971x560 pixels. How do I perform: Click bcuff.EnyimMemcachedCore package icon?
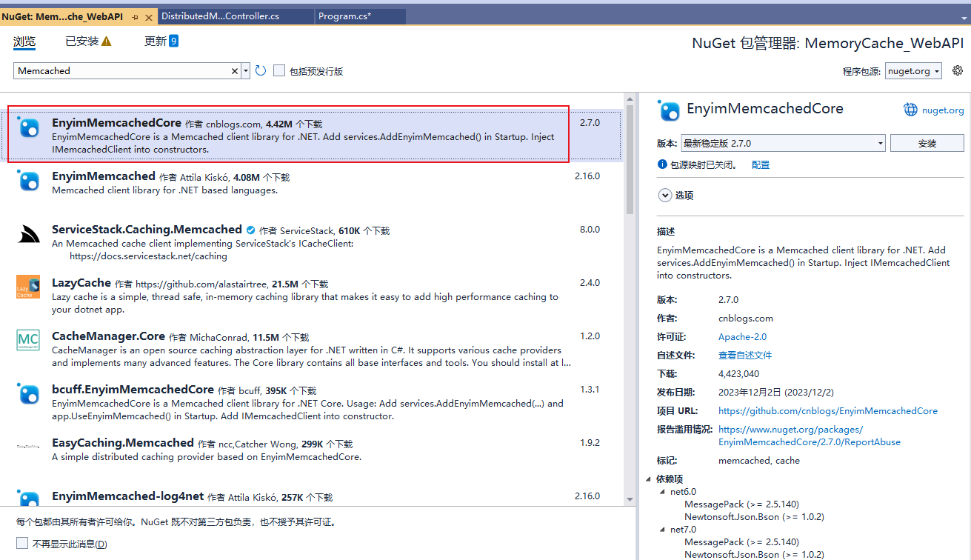(x=28, y=394)
